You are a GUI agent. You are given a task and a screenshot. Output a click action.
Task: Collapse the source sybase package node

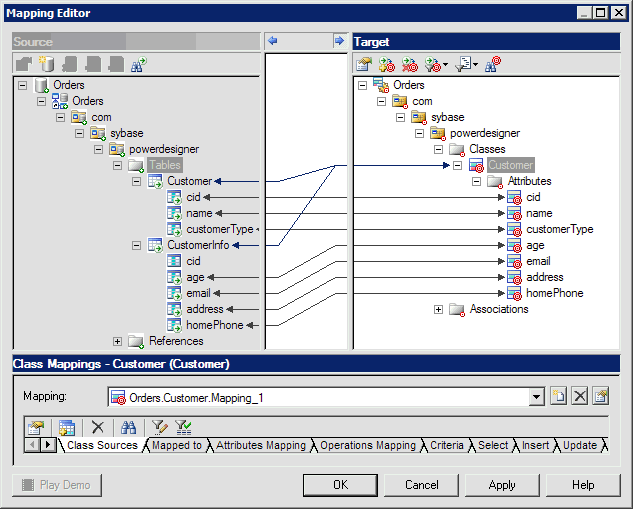click(80, 134)
